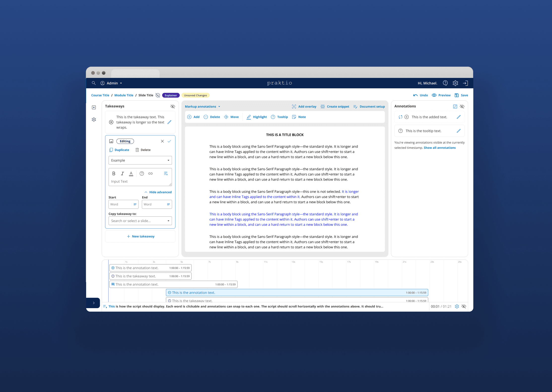The width and height of the screenshot is (552, 392).
Task: Click the remove icon beside takeaway text
Action: 111,122
